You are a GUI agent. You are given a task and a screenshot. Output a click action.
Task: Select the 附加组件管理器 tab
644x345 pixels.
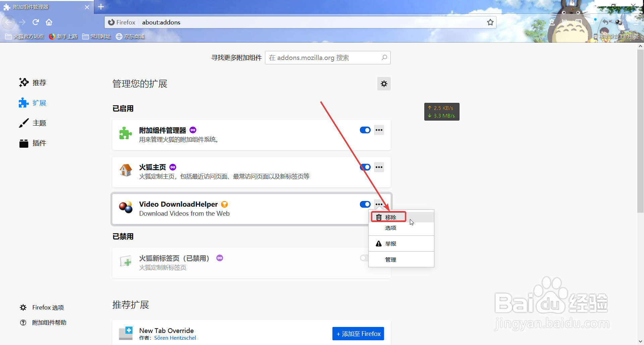point(47,7)
